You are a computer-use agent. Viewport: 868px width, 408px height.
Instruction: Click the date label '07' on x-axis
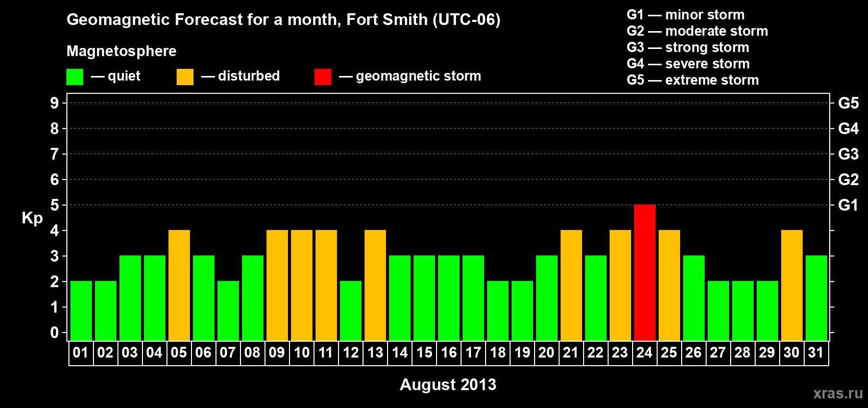[x=228, y=352]
